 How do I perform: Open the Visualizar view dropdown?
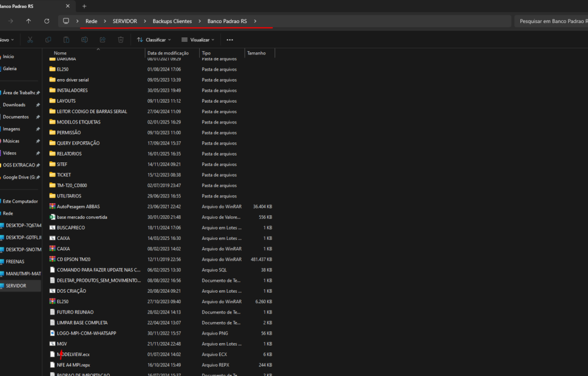tap(198, 40)
